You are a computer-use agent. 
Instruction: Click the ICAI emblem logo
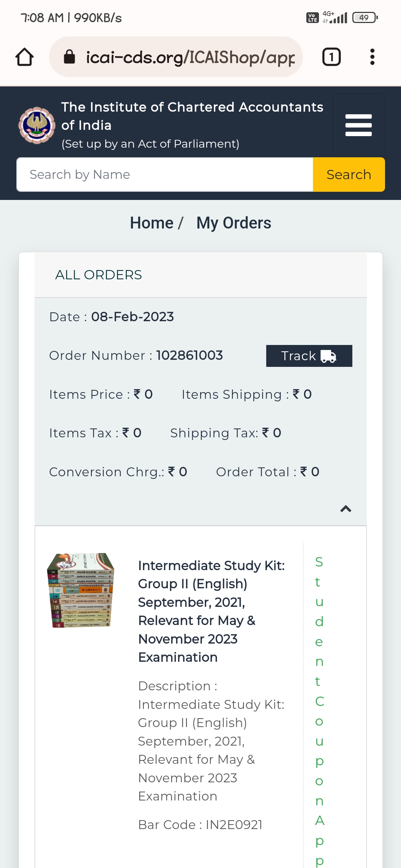pyautogui.click(x=37, y=125)
